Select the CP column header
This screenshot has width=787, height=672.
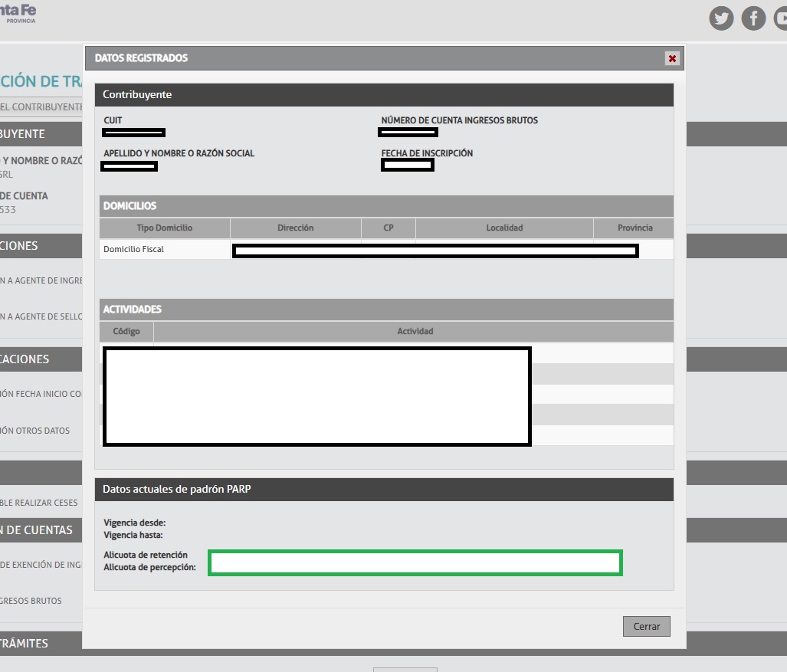pyautogui.click(x=389, y=228)
